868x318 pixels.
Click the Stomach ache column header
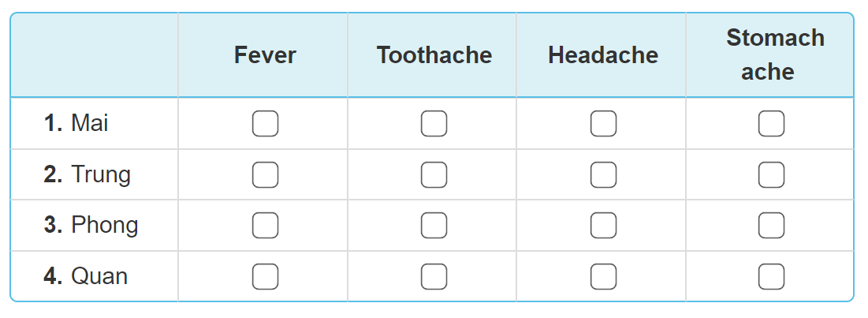click(774, 54)
